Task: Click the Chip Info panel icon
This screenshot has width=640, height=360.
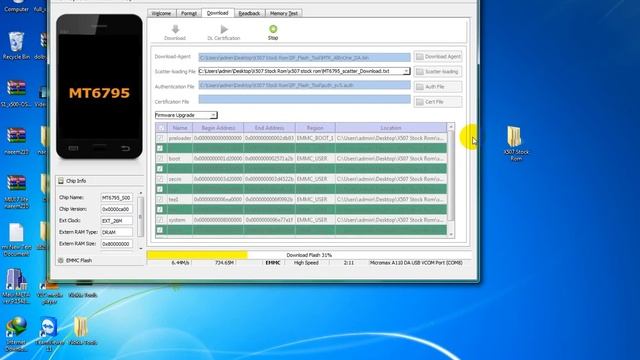Action: [61, 181]
